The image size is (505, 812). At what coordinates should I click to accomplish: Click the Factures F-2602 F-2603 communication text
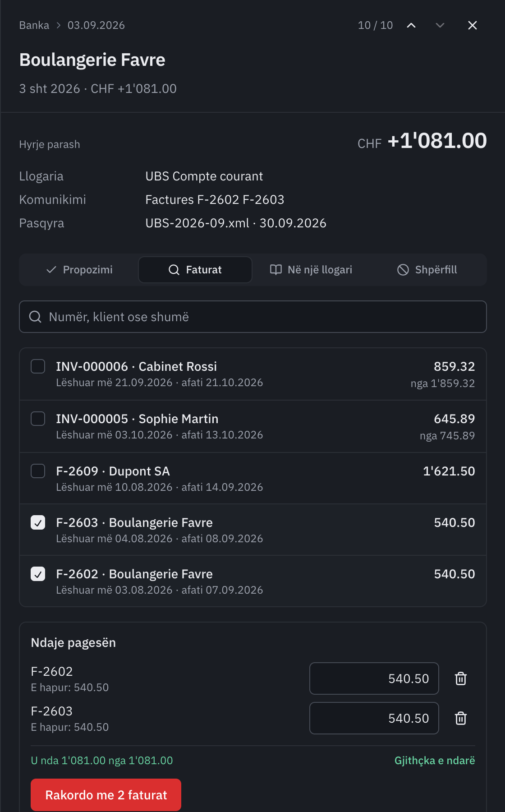coord(215,199)
